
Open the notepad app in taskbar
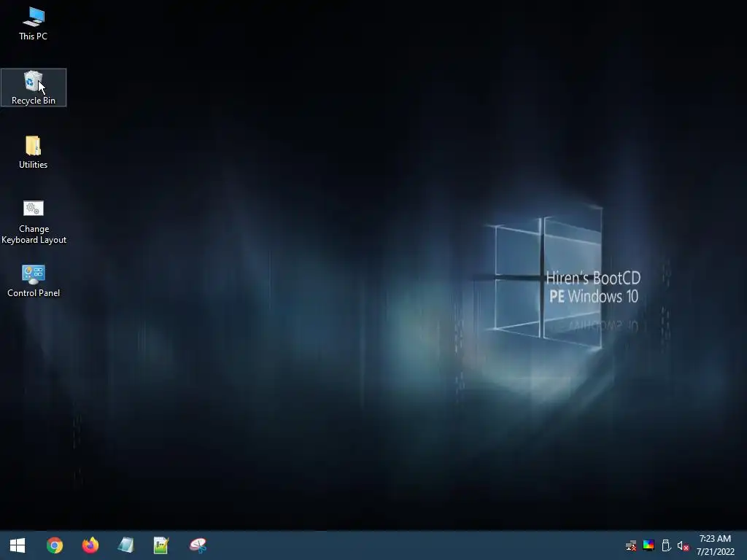pos(125,545)
